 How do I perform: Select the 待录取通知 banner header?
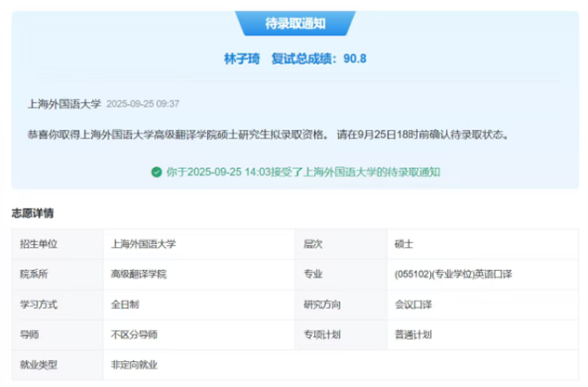tap(294, 23)
